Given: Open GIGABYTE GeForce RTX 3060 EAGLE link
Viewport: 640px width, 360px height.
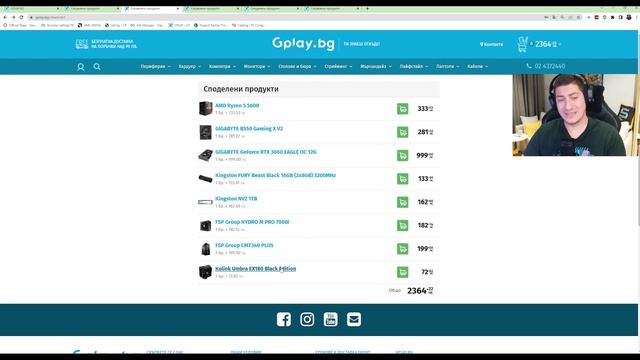Looking at the screenshot, I should [x=266, y=152].
